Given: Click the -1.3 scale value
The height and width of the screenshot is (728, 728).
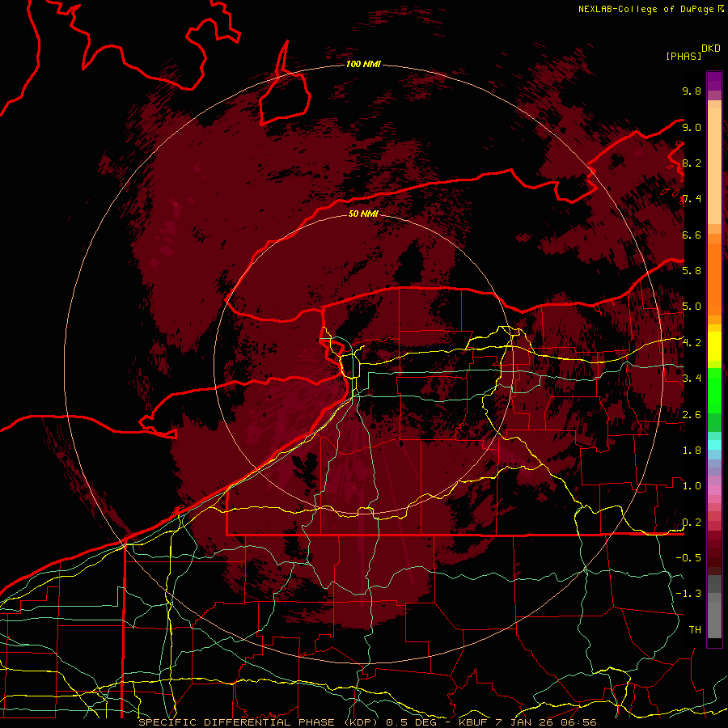Looking at the screenshot, I should pos(688,594).
